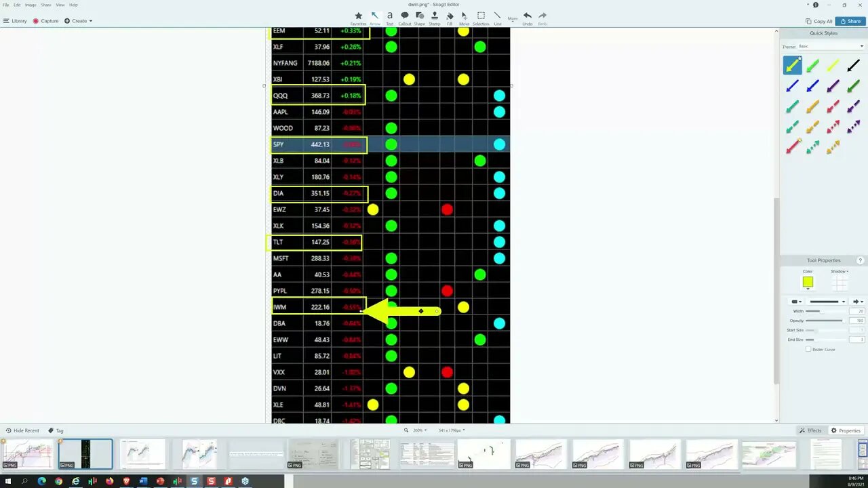Click the Redo arrow
Image resolution: width=868 pixels, height=488 pixels.
(542, 18)
